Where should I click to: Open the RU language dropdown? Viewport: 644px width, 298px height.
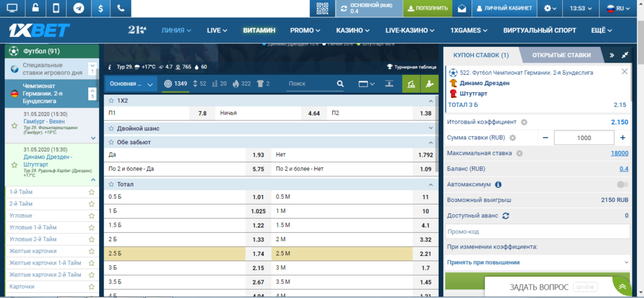[620, 8]
